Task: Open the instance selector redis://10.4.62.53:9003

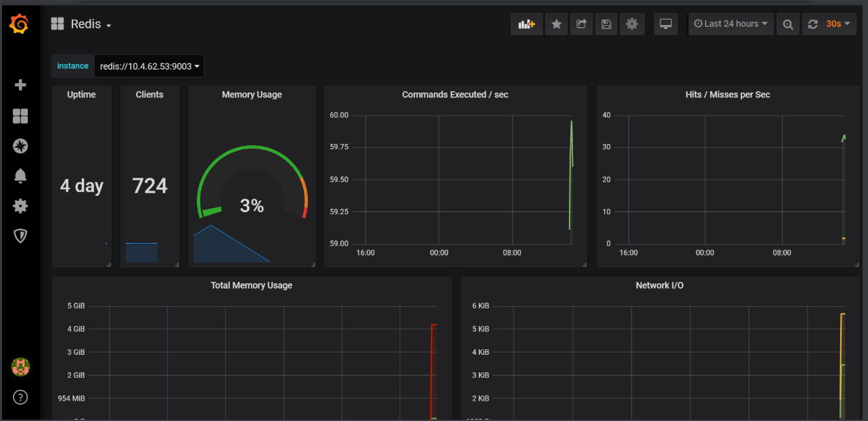Action: [x=149, y=66]
